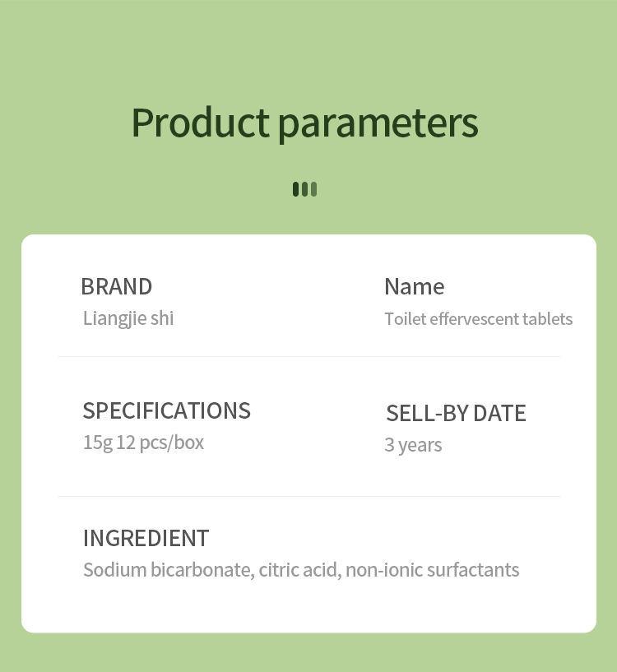Select the BRAND label

(x=116, y=287)
